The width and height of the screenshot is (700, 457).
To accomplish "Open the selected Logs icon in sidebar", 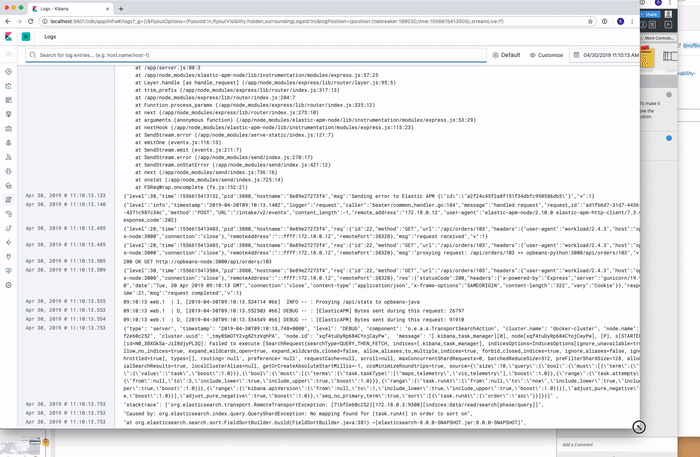I will (8, 199).
